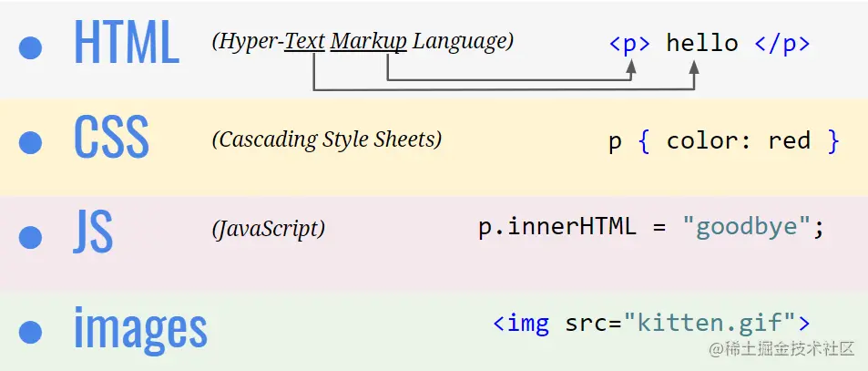Click the arrowhead pointing at the <p> tag

630,69
